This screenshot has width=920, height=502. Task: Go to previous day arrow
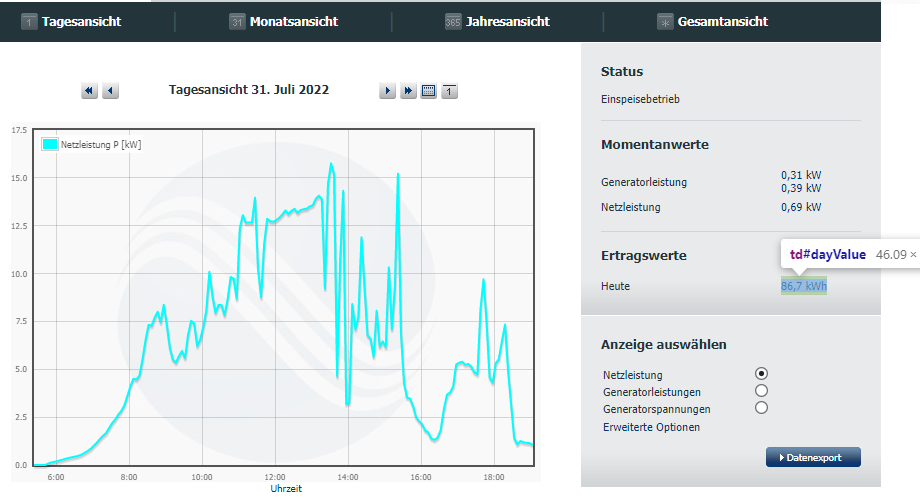110,91
